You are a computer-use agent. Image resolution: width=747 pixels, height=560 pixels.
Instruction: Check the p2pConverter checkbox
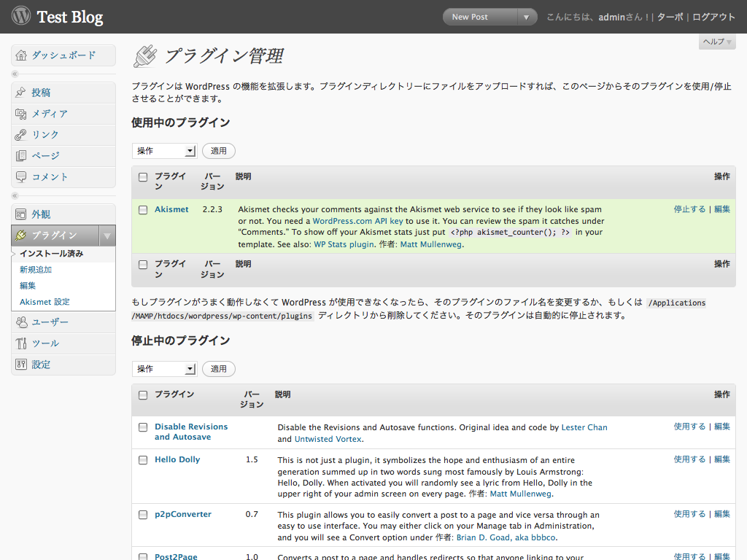pos(143,515)
